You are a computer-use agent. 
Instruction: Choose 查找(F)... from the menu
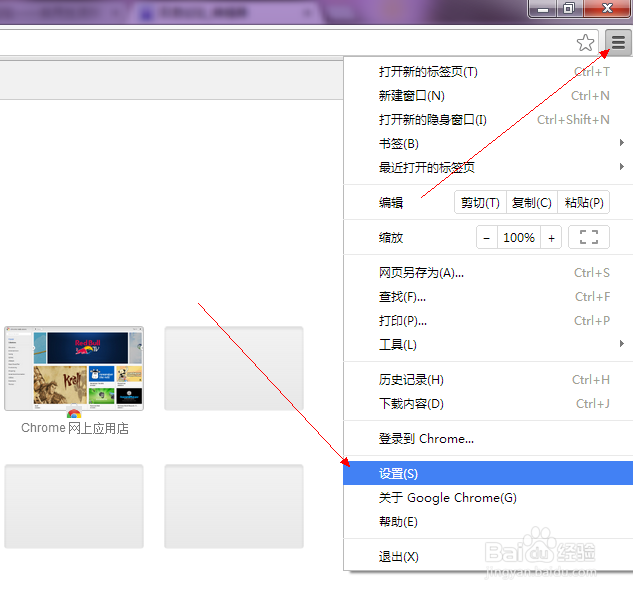(x=488, y=297)
